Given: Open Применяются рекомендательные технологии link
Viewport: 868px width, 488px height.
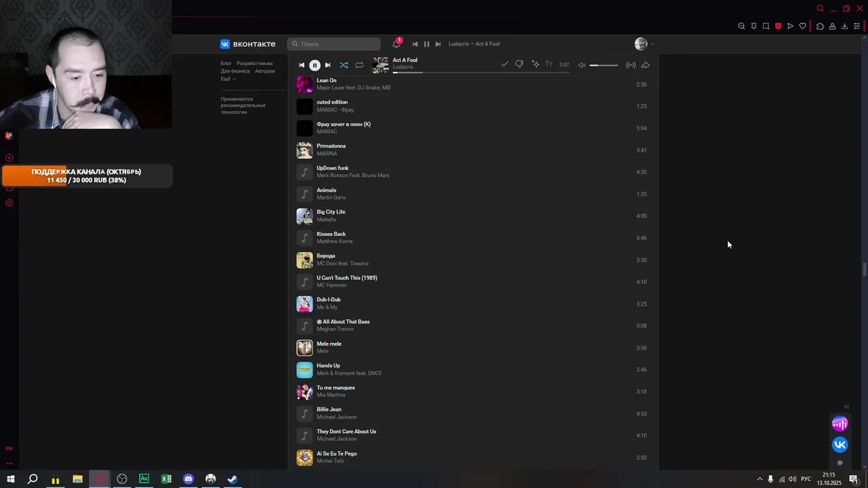Looking at the screenshot, I should [243, 106].
